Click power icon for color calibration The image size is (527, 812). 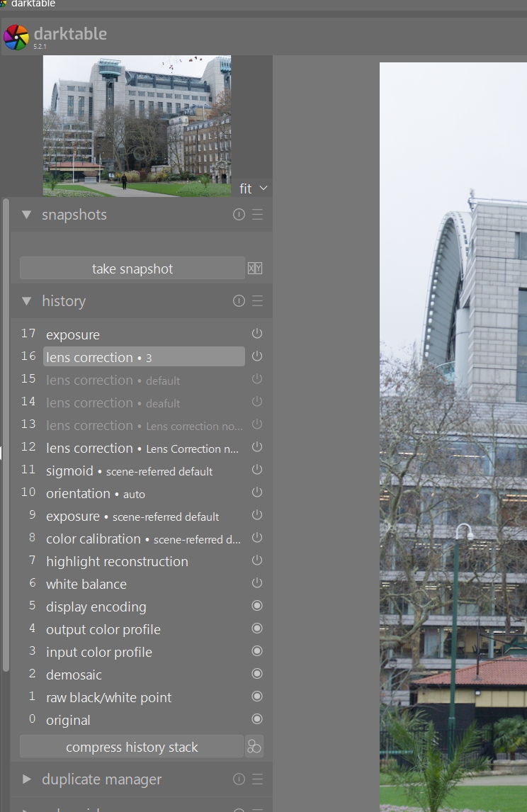point(256,538)
